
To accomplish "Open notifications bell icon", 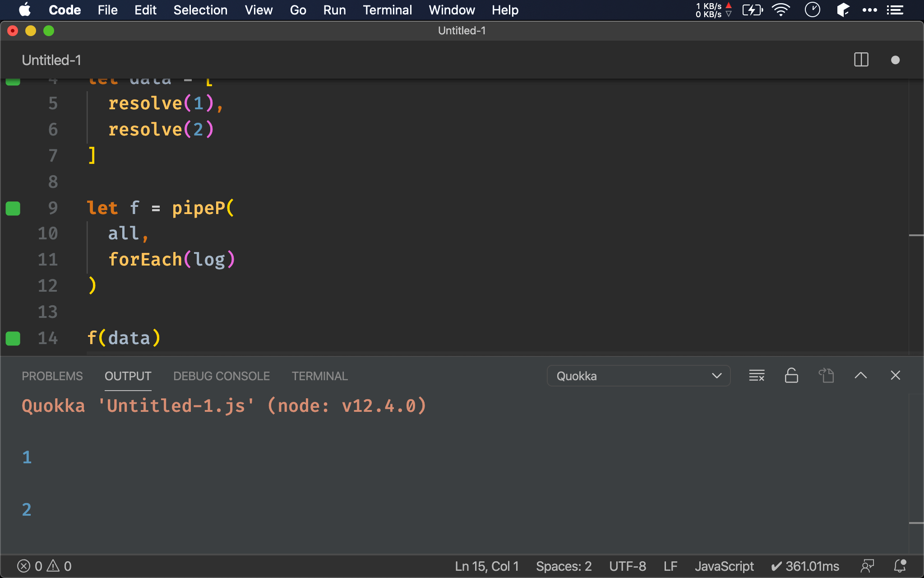I will 900,566.
